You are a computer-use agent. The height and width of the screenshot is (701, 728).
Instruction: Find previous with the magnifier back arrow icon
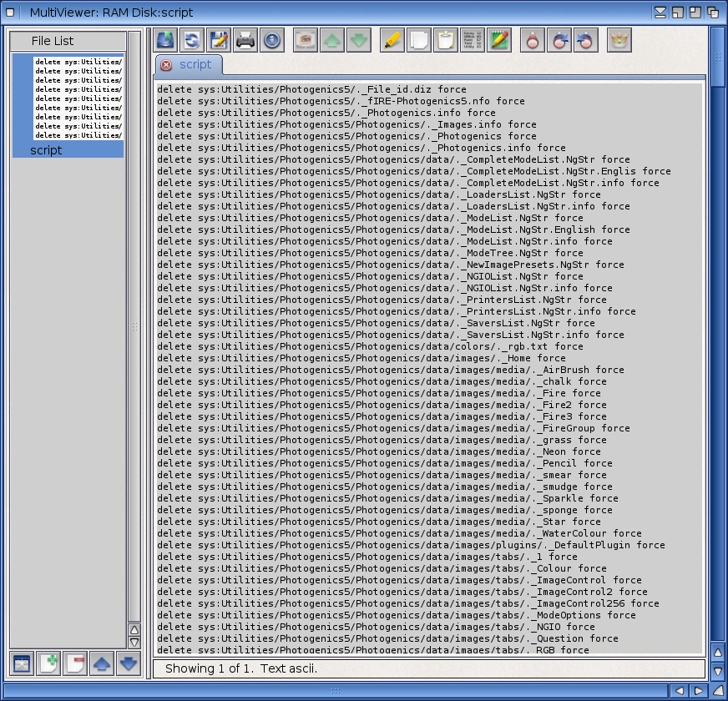(x=586, y=40)
